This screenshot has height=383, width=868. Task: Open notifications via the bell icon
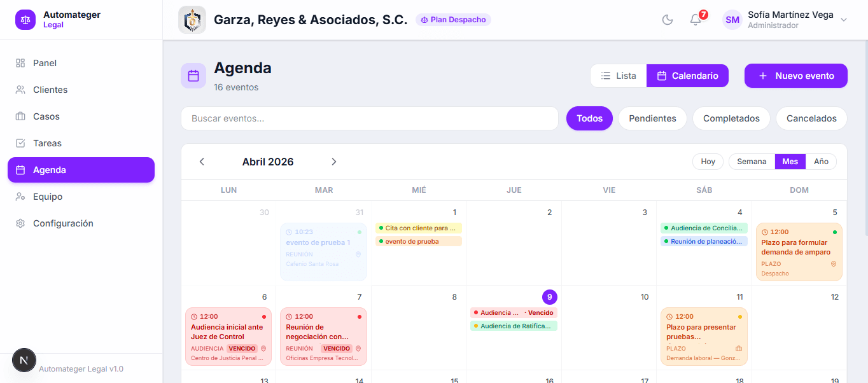pyautogui.click(x=695, y=20)
